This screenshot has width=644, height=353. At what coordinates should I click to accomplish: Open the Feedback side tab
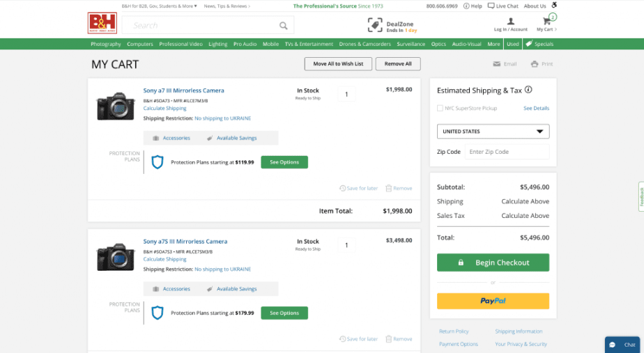point(641,196)
